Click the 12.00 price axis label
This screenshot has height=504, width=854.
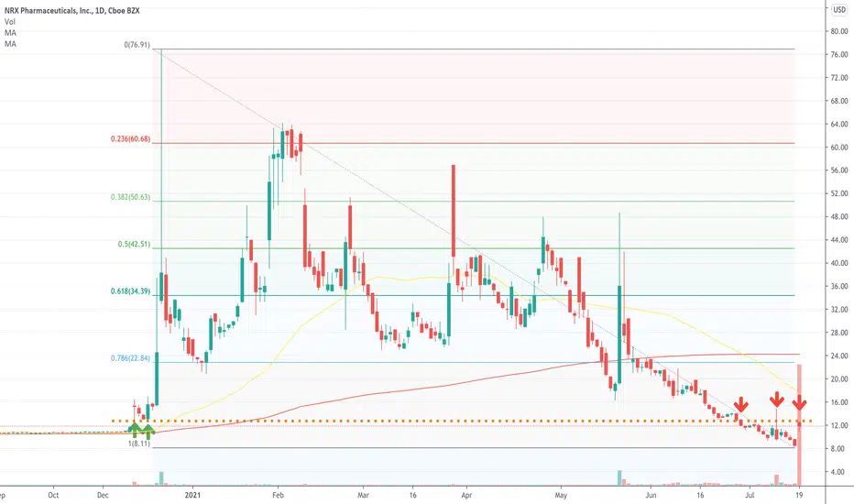(x=838, y=425)
